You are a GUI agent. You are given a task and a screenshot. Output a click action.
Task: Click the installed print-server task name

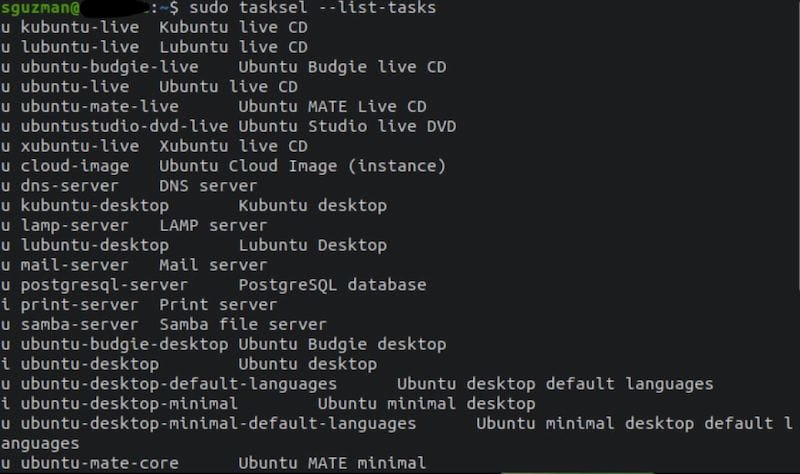pyautogui.click(x=80, y=305)
